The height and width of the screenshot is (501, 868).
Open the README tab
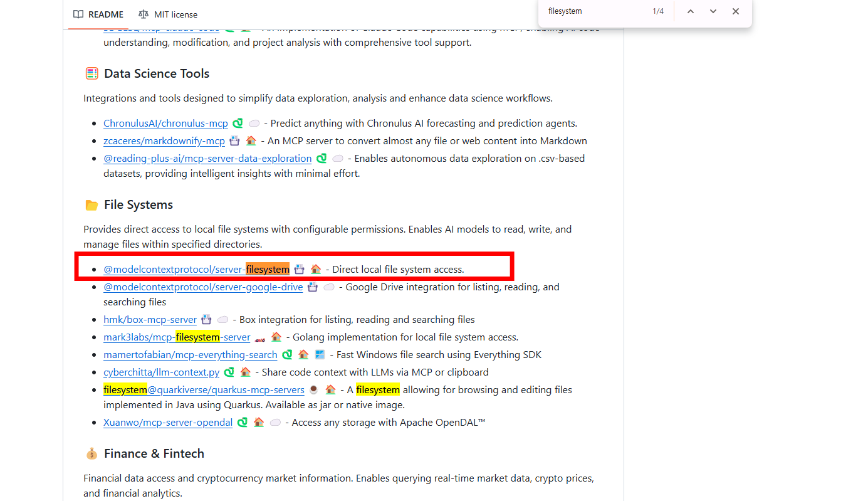98,14
